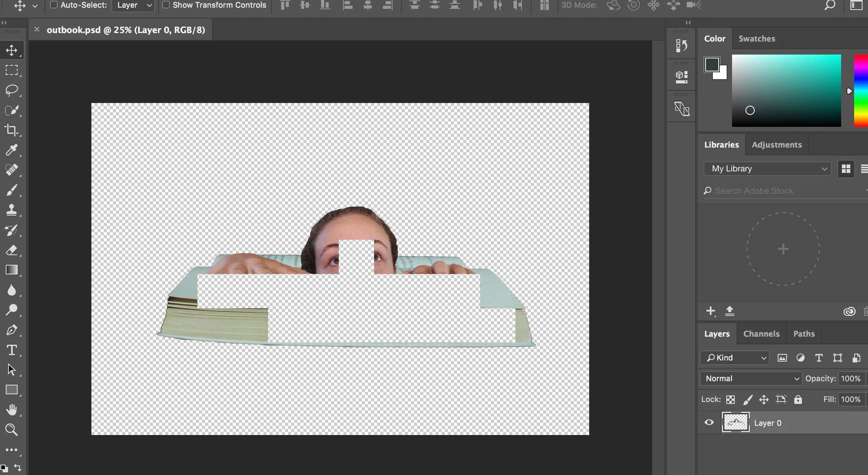Enable the Auto-Select checkbox

point(54,5)
